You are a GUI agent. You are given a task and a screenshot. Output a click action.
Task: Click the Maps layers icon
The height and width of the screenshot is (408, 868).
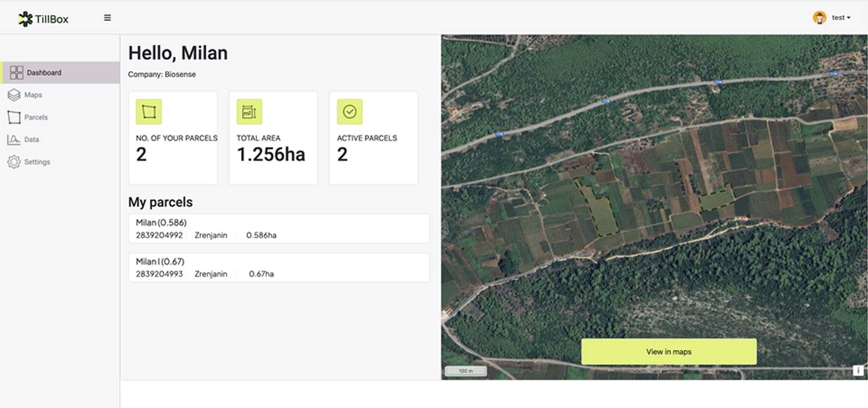coord(14,95)
